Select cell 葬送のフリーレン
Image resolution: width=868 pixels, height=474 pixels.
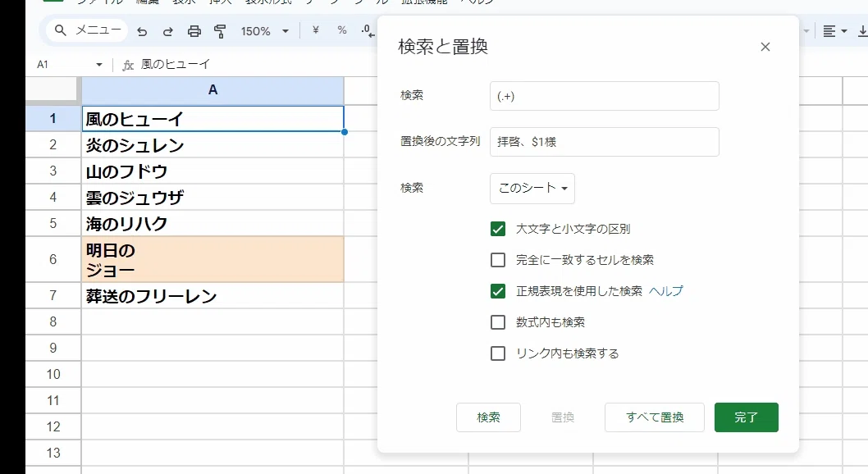[x=212, y=296]
